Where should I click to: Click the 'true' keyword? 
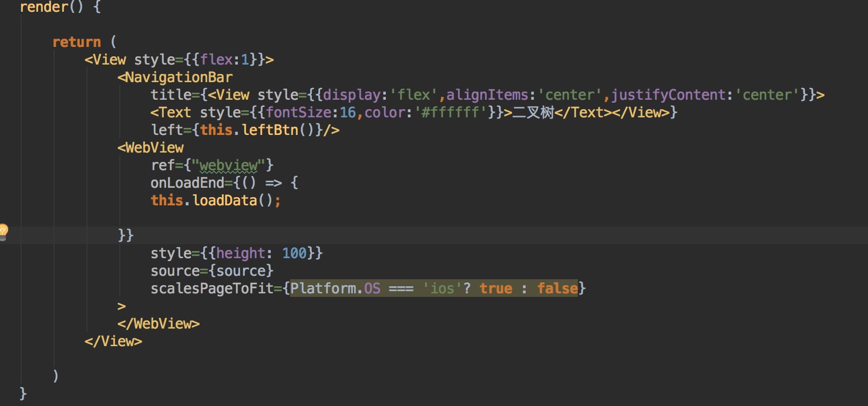coord(496,289)
